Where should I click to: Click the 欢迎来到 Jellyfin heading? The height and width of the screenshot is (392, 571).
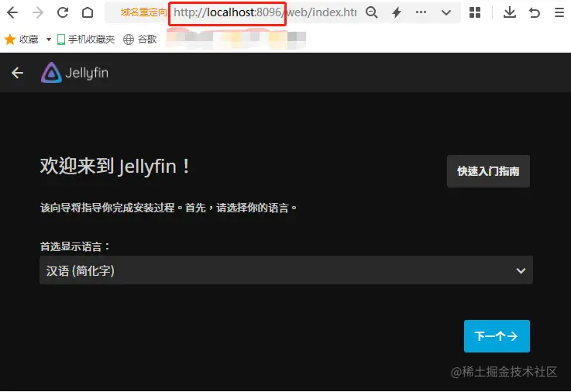(115, 167)
